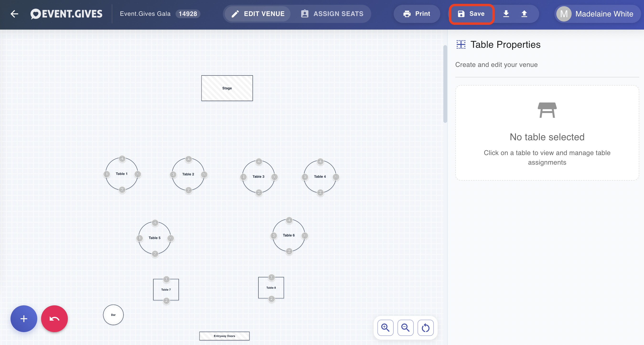Click seat 4 of Table 3
644x345 pixels.
pyautogui.click(x=259, y=162)
